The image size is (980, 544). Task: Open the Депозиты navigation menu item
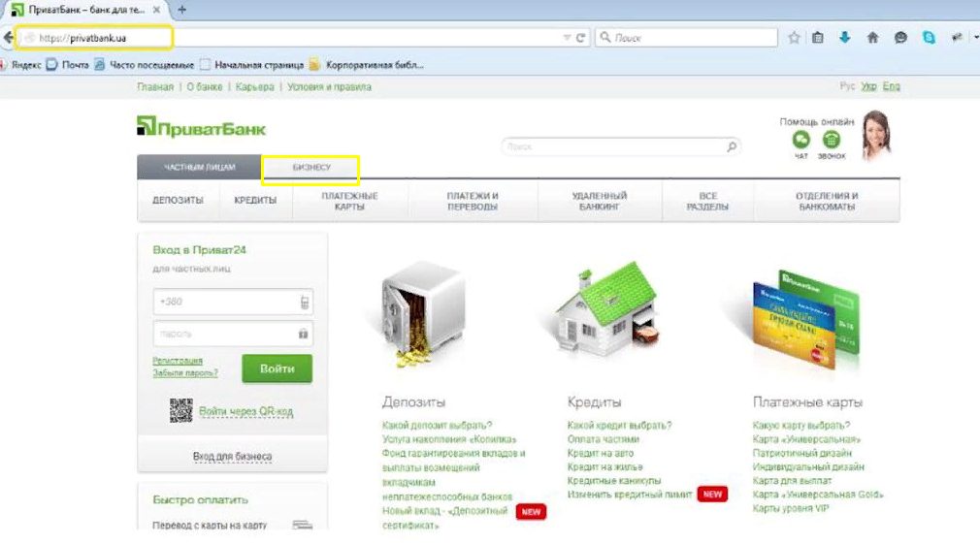[178, 201]
